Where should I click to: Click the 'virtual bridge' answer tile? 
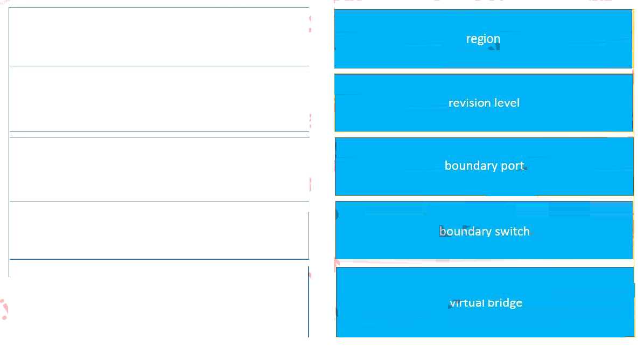485,302
